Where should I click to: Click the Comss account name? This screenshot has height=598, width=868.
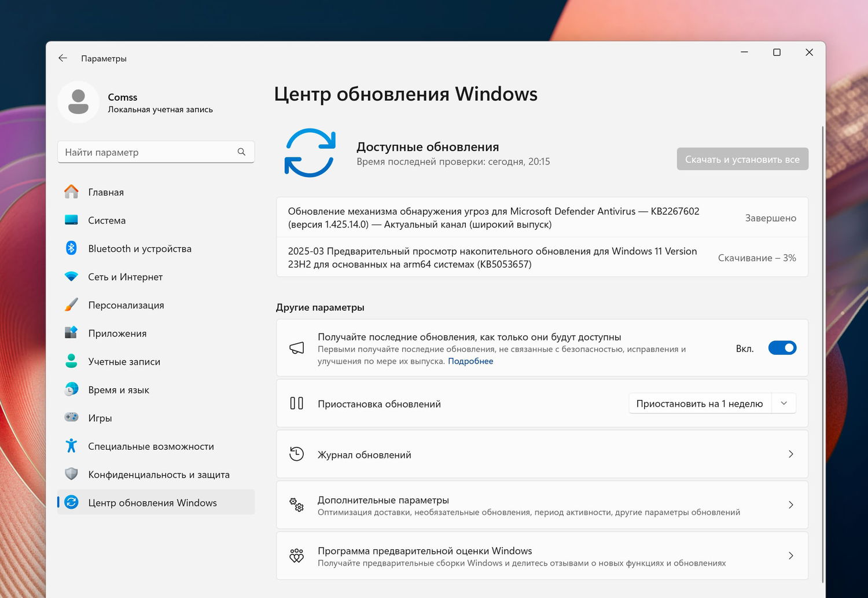click(x=123, y=97)
